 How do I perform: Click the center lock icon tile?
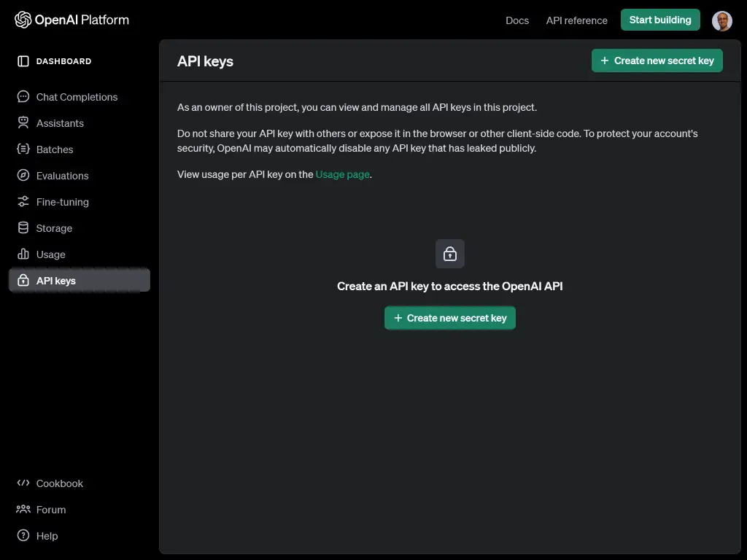(x=449, y=254)
